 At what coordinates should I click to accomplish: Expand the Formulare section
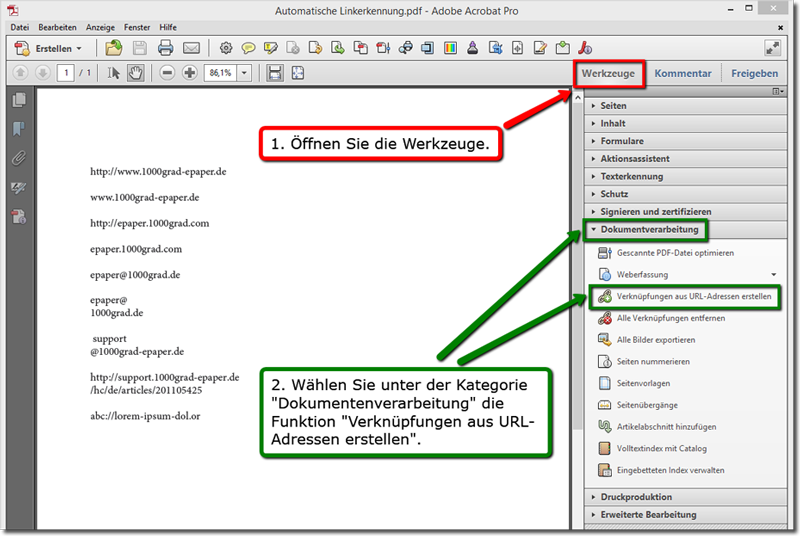pyautogui.click(x=685, y=141)
